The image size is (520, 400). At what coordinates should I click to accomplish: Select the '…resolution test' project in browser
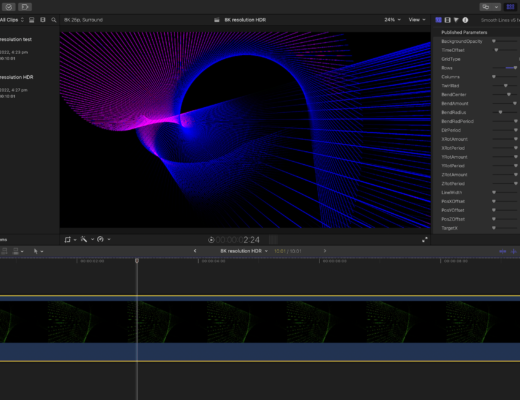[16, 39]
